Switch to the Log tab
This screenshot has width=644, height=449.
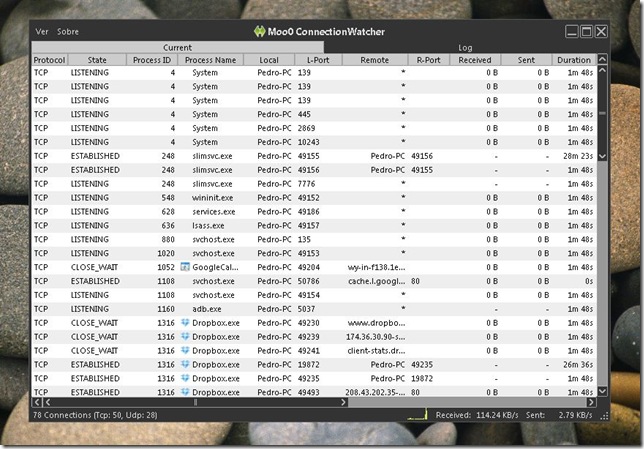465,47
